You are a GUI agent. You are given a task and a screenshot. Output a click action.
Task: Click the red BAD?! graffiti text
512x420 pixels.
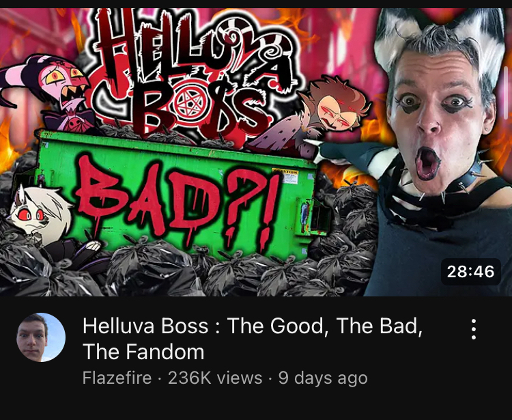tap(178, 204)
